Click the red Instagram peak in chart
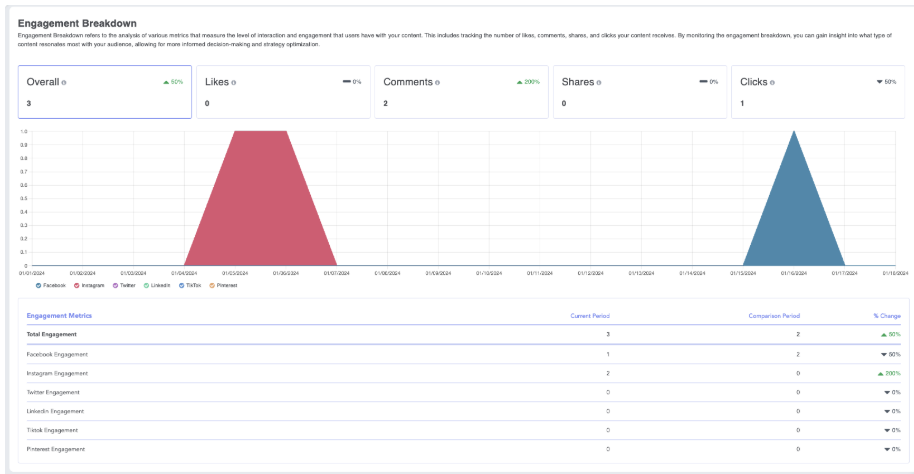The height and width of the screenshot is (474, 914). tap(260, 200)
